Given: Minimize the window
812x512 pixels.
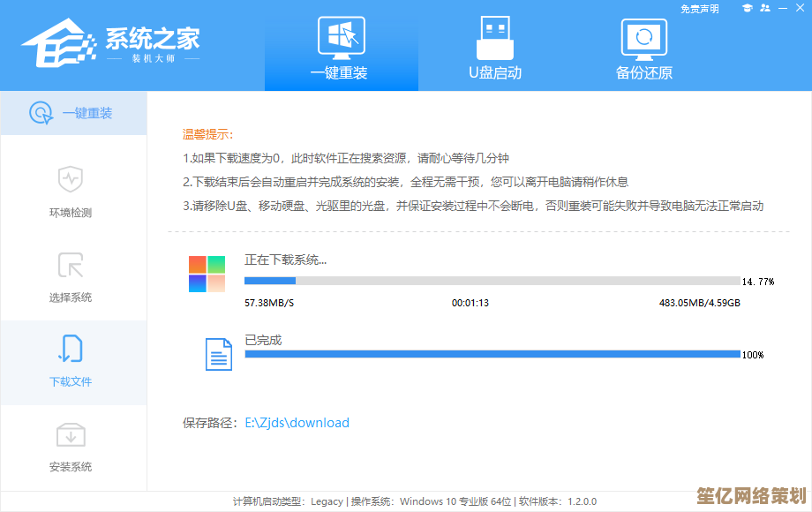Looking at the screenshot, I should click(x=783, y=9).
